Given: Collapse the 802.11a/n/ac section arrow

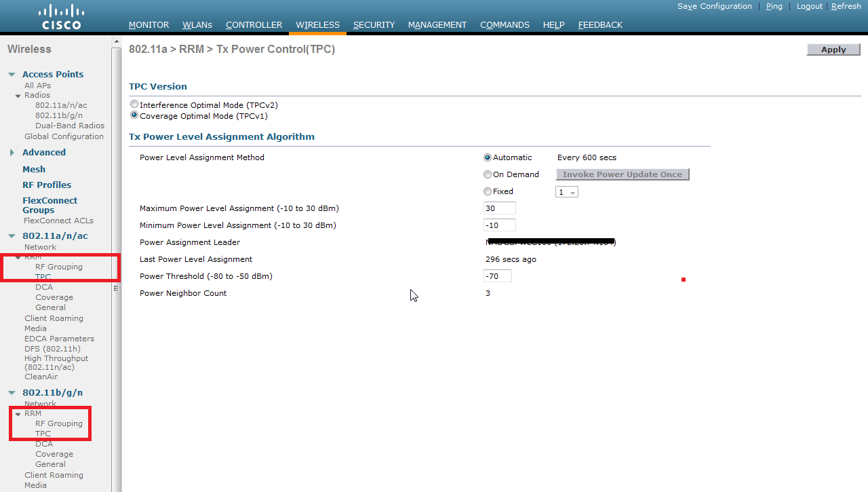Looking at the screenshot, I should [12, 236].
